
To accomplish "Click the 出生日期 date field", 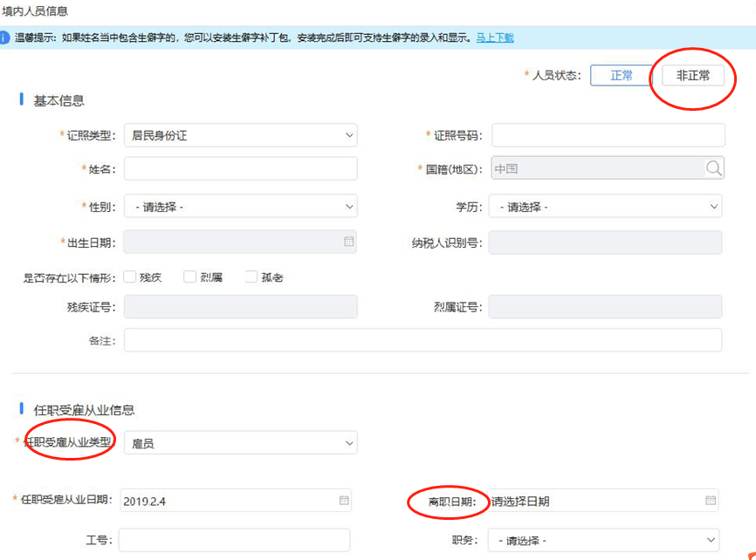I will 240,242.
